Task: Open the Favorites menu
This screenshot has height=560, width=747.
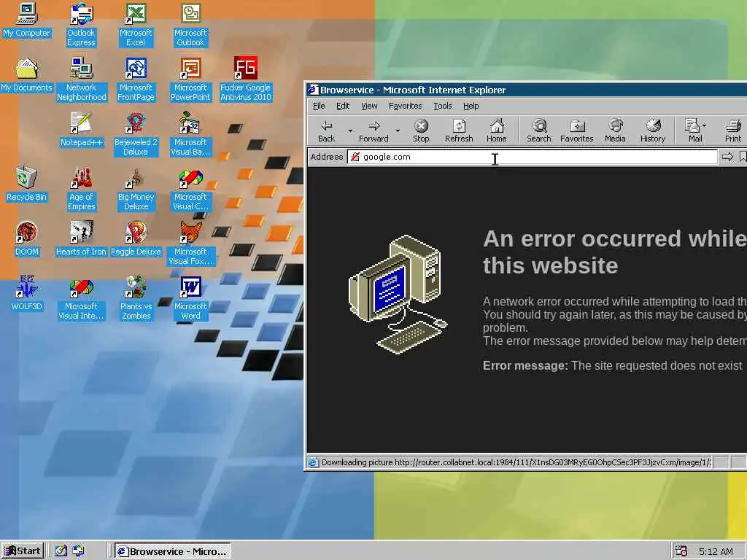Action: tap(406, 106)
